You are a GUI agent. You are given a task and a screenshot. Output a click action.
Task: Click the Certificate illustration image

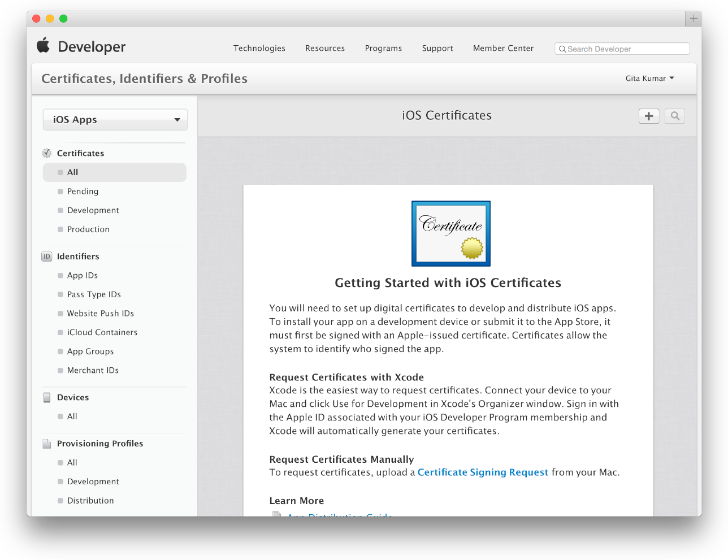[x=451, y=233]
